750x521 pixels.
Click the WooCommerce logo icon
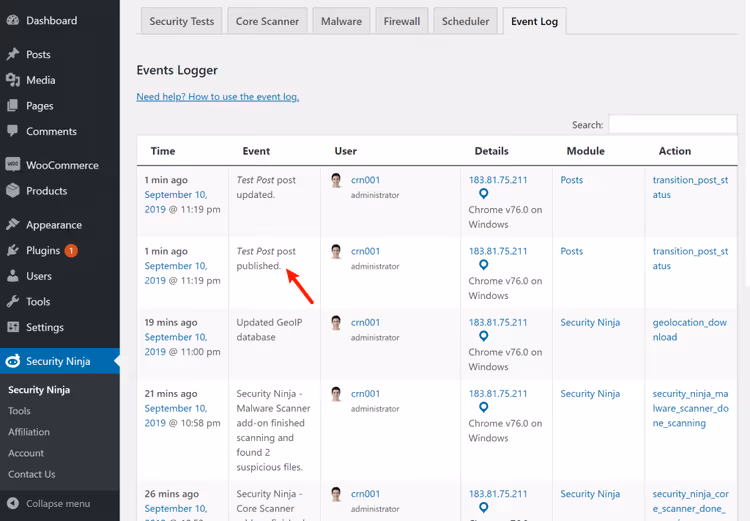click(13, 165)
